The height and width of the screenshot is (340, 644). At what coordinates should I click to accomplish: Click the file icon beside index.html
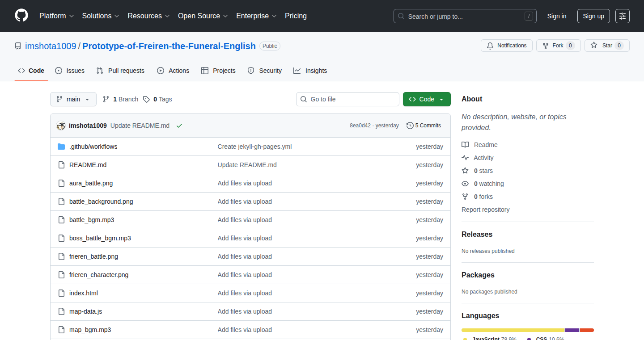pyautogui.click(x=61, y=293)
